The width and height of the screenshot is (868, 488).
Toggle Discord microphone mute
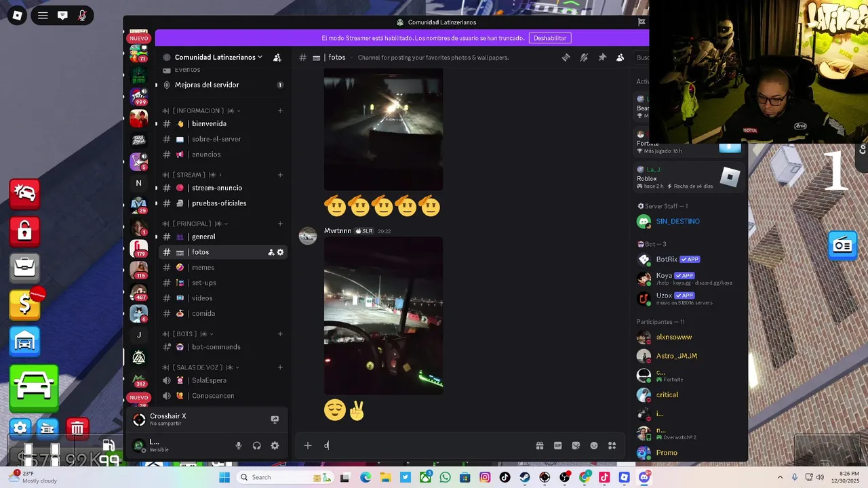point(238,445)
